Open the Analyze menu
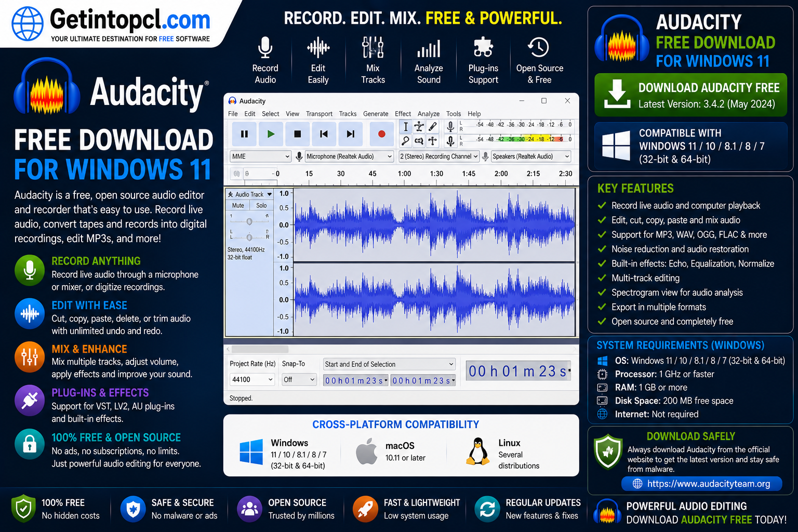Viewport: 798px width, 532px height. (429, 114)
